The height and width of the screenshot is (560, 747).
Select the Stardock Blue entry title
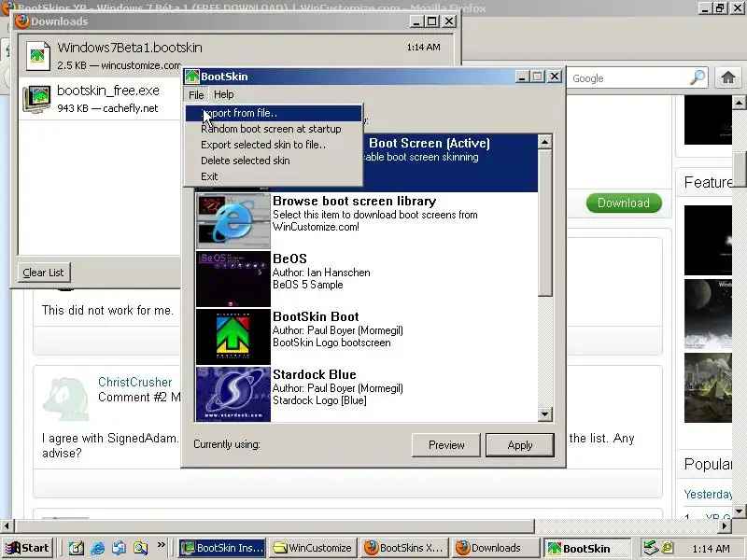click(315, 374)
